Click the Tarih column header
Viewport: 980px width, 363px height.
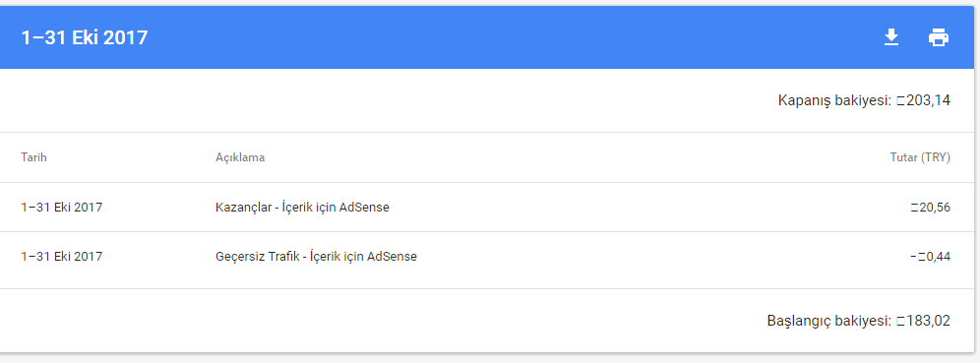point(33,157)
